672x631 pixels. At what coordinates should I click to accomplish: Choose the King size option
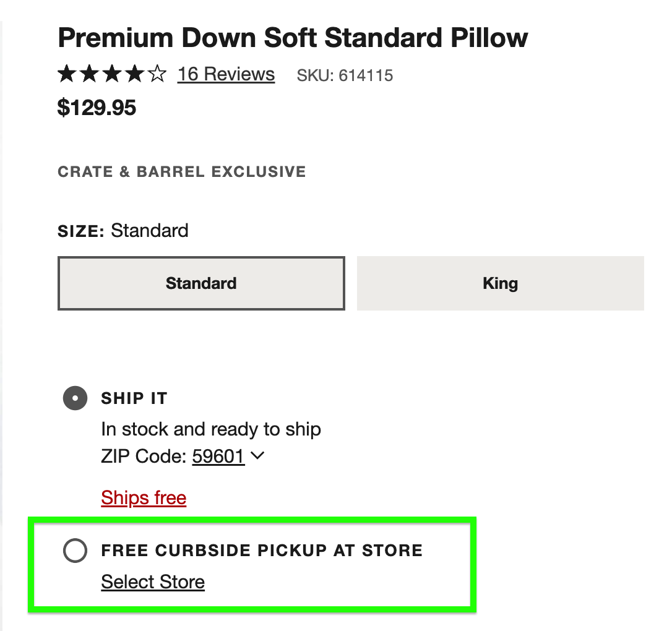(500, 283)
